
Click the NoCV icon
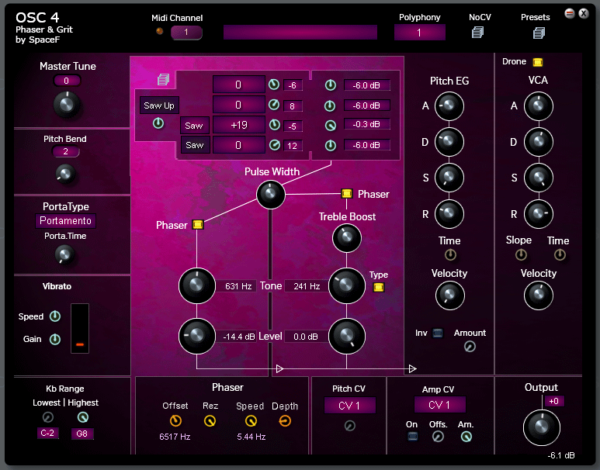pos(478,33)
